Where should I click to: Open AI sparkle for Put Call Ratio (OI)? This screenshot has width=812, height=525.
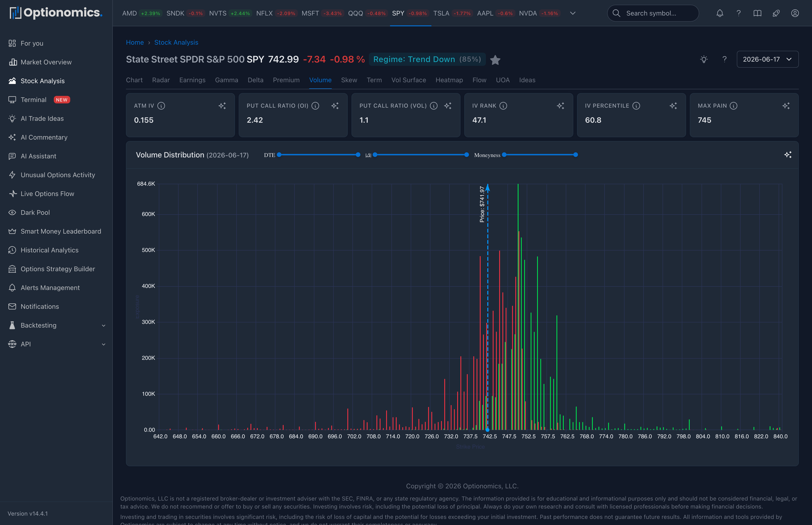tap(335, 106)
